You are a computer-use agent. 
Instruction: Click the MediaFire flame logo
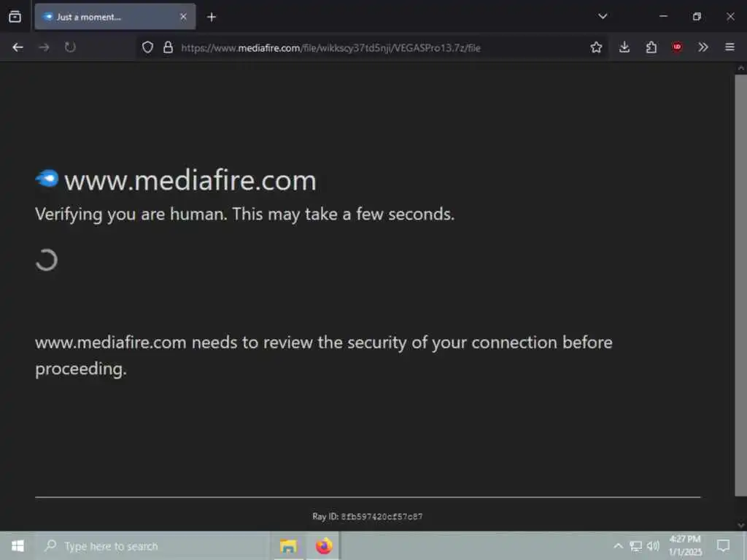47,179
